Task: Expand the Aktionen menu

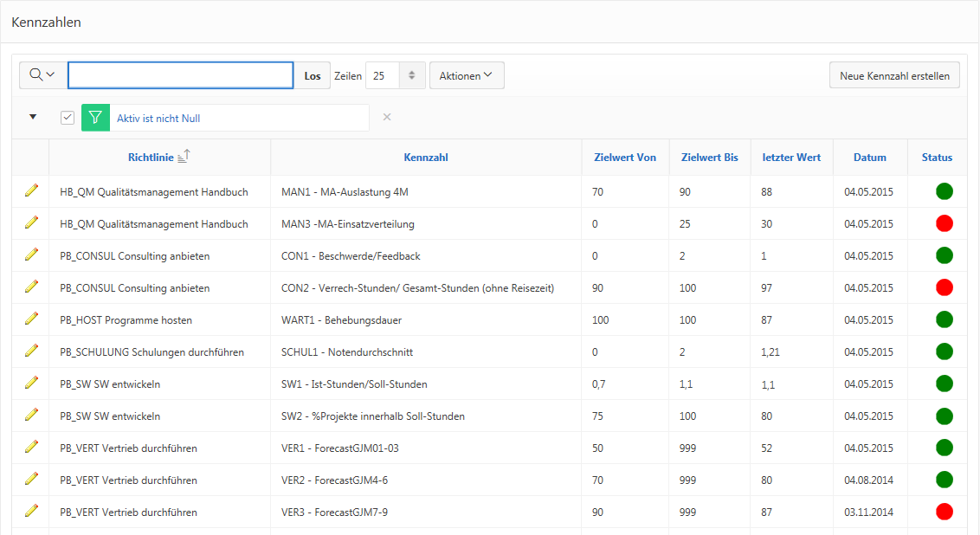Action: pos(466,75)
